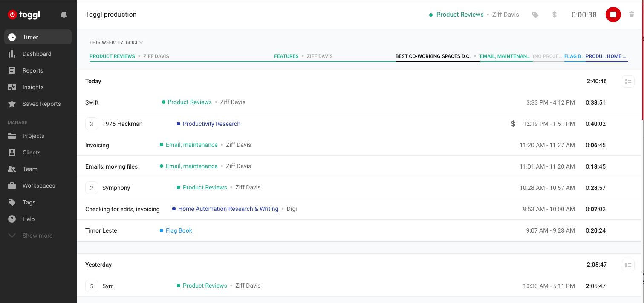644x303 pixels.
Task: Click Sym entry duration 2:05:47
Action: tap(596, 286)
